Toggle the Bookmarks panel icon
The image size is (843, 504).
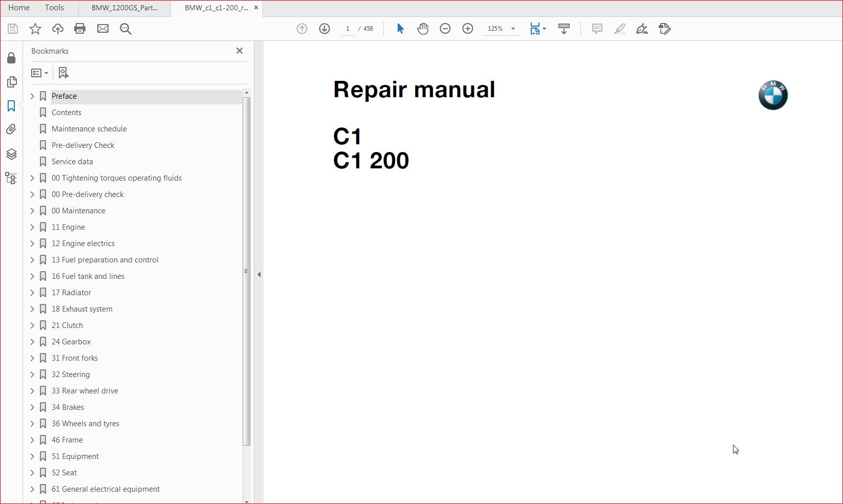(x=11, y=106)
